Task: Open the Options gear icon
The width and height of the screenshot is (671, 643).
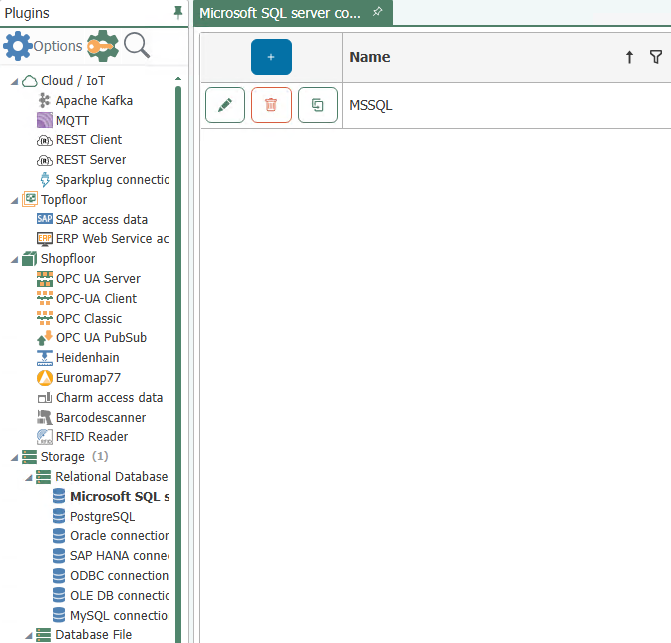Action: point(18,46)
